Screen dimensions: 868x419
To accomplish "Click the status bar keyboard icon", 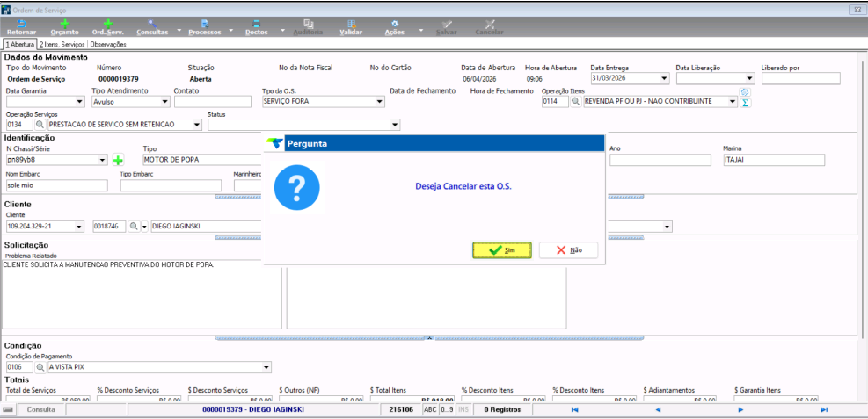I will click(8, 410).
